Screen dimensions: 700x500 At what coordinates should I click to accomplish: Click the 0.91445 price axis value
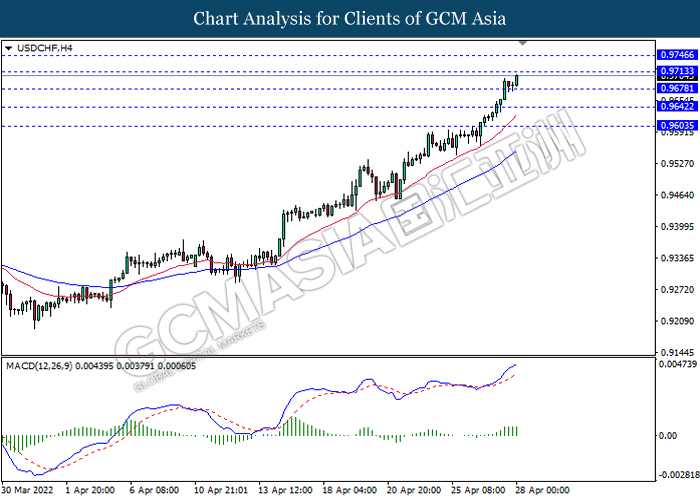click(677, 352)
